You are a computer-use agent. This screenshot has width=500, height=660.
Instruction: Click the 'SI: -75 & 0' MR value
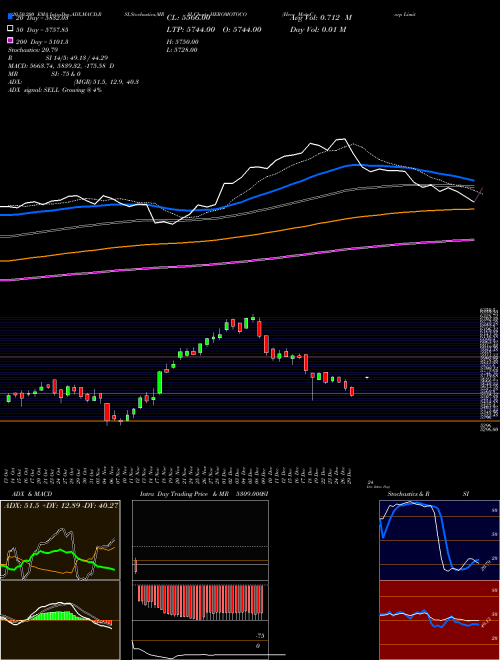pyautogui.click(x=66, y=74)
